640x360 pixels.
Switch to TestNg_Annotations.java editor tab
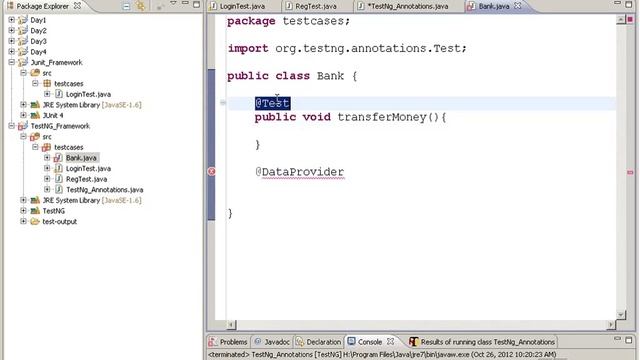point(407,6)
